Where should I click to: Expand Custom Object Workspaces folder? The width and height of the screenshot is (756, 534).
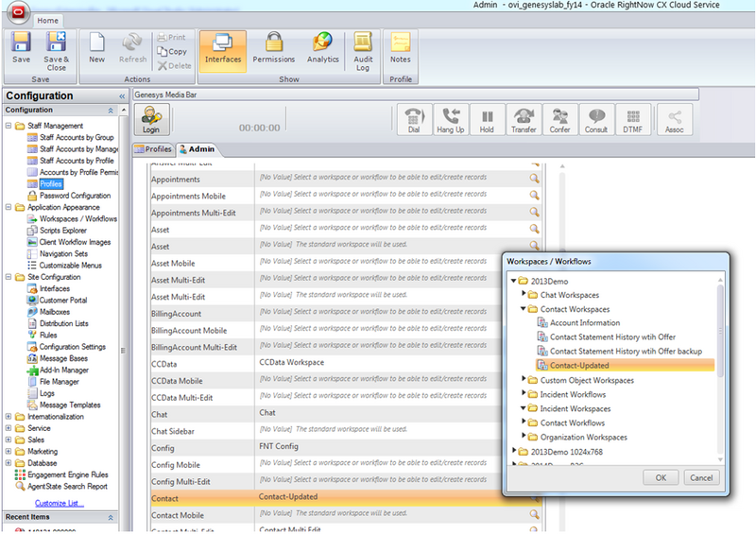click(524, 379)
